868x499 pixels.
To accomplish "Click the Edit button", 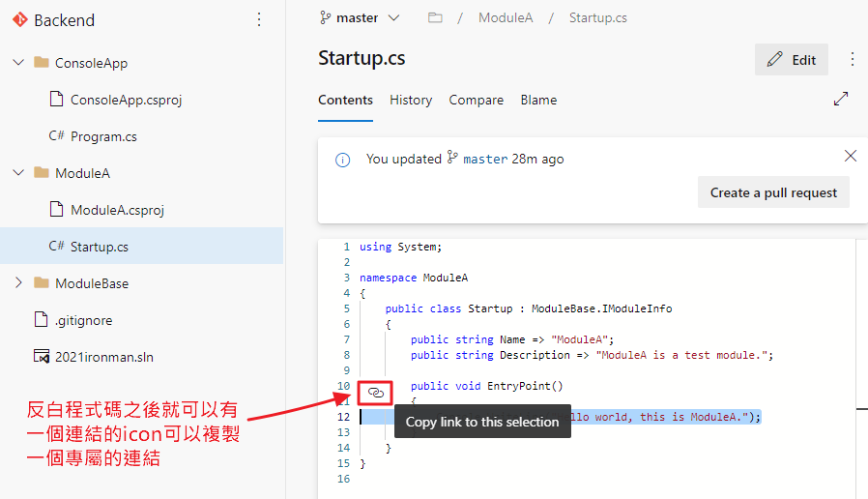I will 791,60.
